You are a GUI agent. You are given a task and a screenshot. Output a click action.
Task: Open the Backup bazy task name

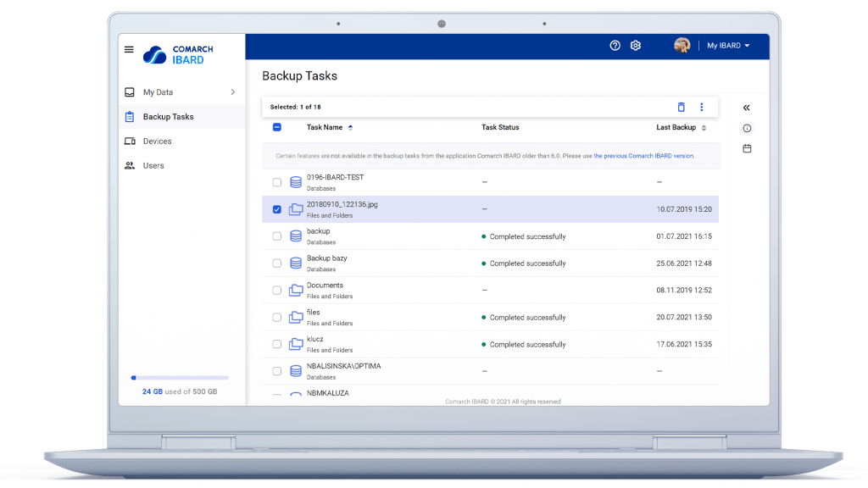(x=326, y=258)
